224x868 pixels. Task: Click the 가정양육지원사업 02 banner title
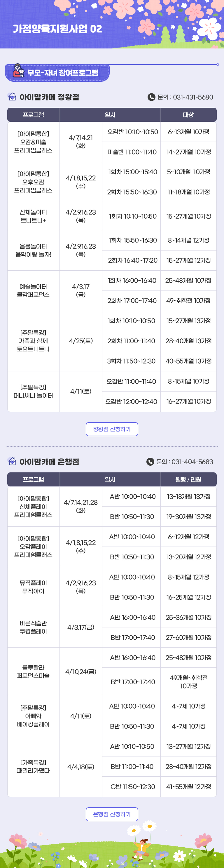pos(57,29)
